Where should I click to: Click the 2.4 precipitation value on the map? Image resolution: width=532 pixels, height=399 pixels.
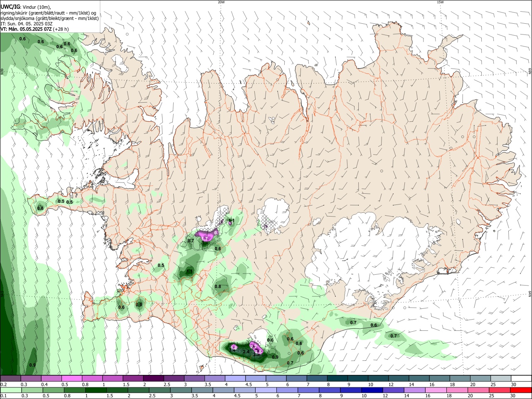(246, 352)
